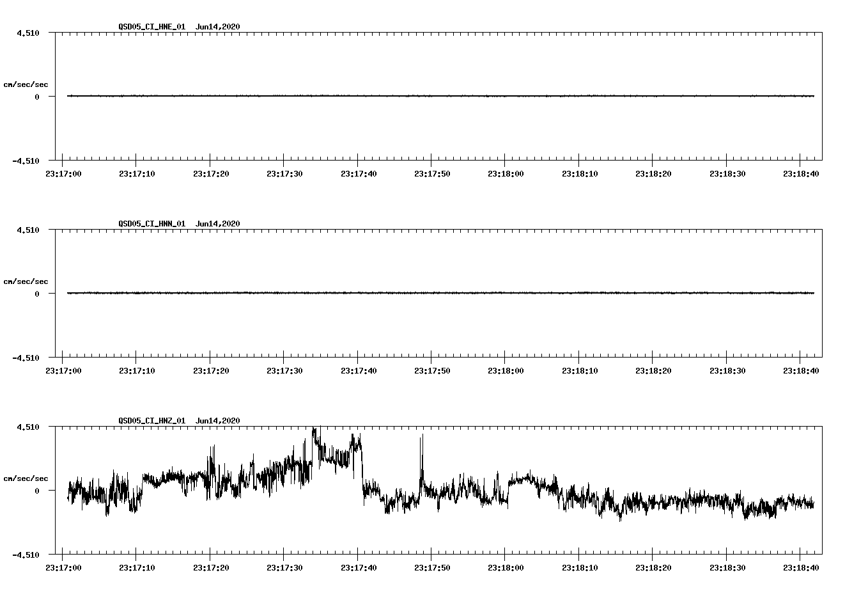The height and width of the screenshot is (591, 868).
Task: Click the cm/sec/sec unit label on HNN plot
Action: 26,281
